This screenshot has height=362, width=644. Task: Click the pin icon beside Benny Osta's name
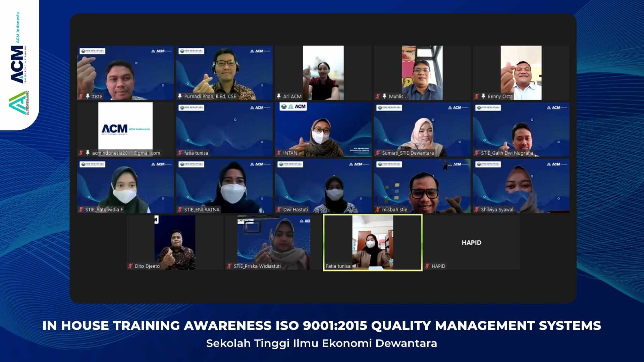pyautogui.click(x=483, y=96)
